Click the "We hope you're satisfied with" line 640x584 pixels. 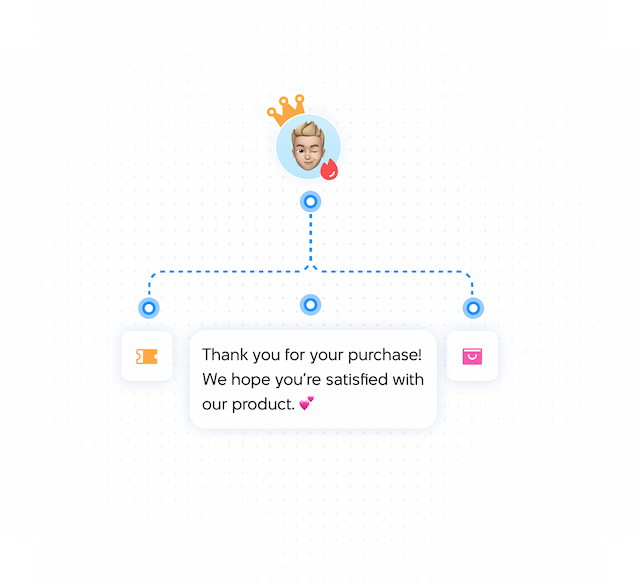coord(312,380)
